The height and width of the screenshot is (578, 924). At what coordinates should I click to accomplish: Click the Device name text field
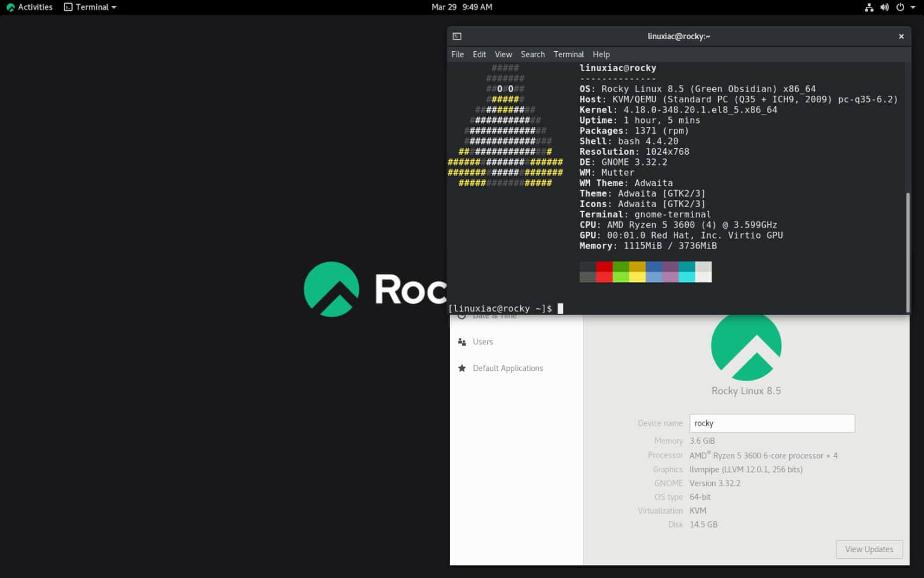[x=772, y=423]
